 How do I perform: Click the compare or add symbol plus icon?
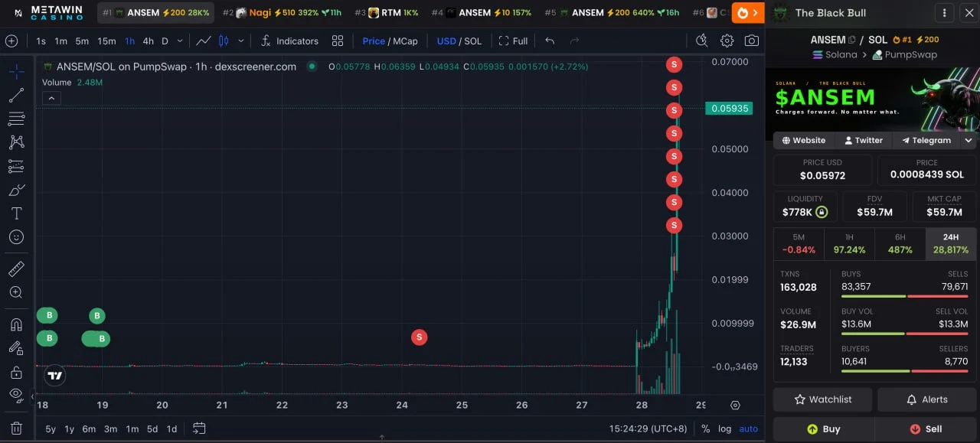[x=11, y=41]
